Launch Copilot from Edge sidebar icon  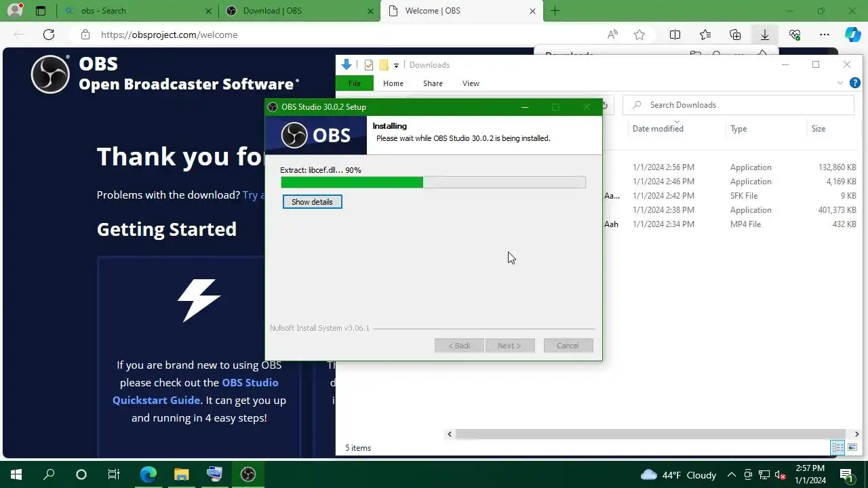852,35
